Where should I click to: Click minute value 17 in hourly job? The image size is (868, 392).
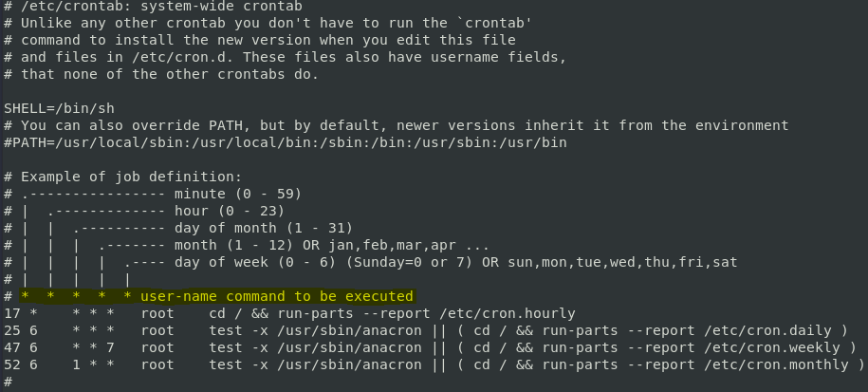(x=11, y=314)
